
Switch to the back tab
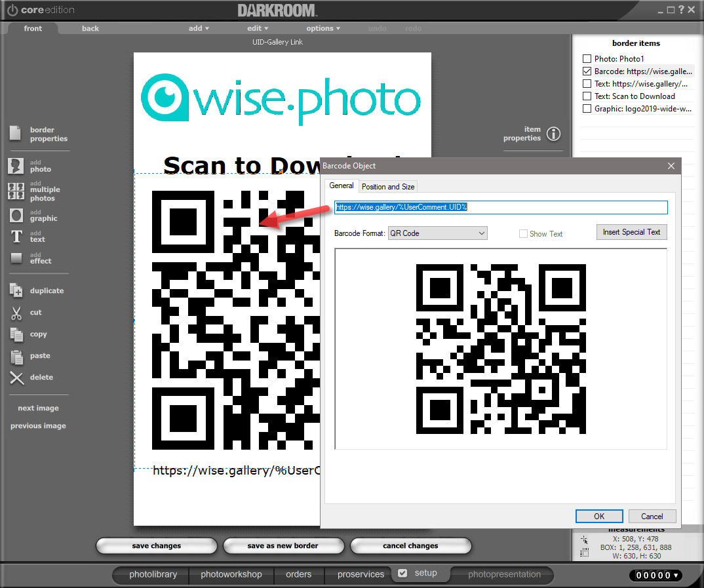(90, 28)
